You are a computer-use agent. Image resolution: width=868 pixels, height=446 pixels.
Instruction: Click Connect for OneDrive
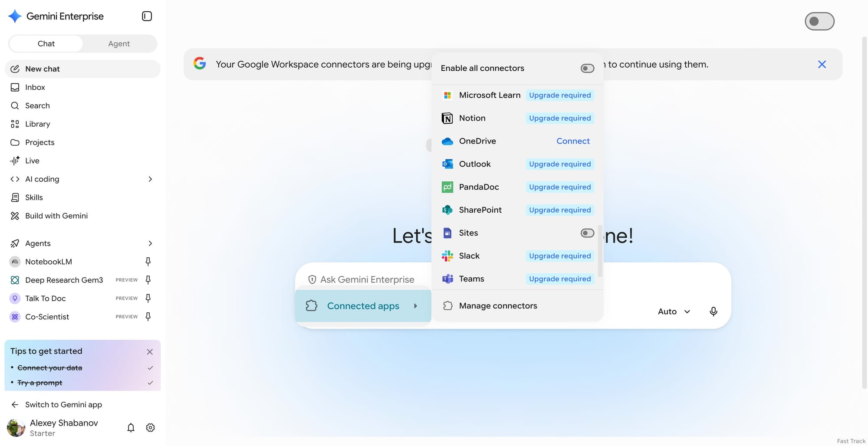(x=573, y=141)
